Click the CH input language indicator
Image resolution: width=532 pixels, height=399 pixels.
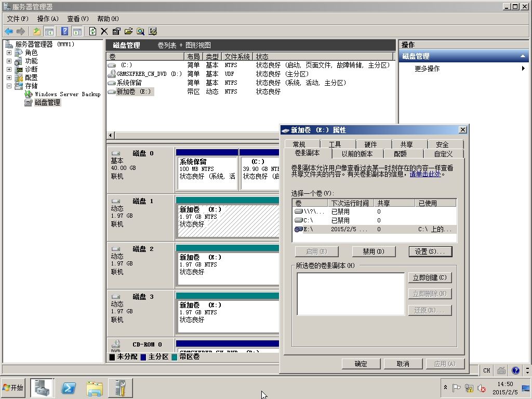pos(486,370)
